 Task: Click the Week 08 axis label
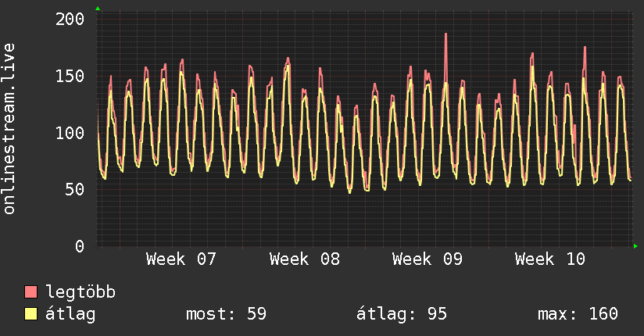coord(304,259)
